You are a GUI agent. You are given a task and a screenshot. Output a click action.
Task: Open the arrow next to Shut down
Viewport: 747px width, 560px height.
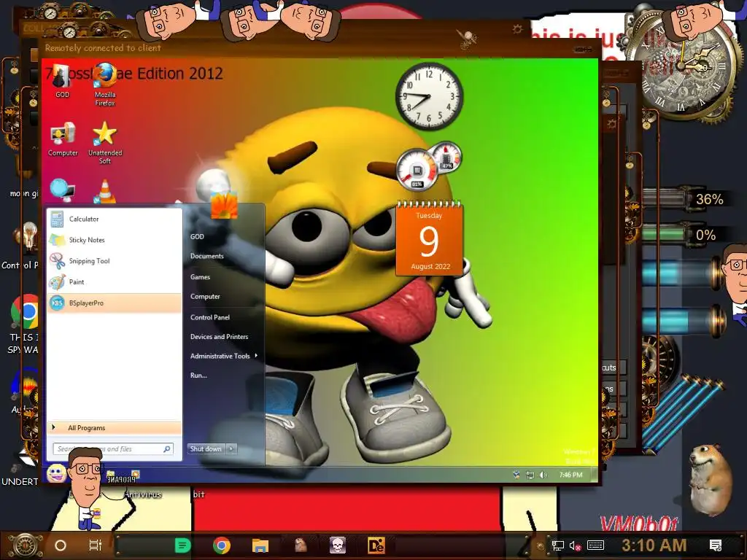pos(231,448)
